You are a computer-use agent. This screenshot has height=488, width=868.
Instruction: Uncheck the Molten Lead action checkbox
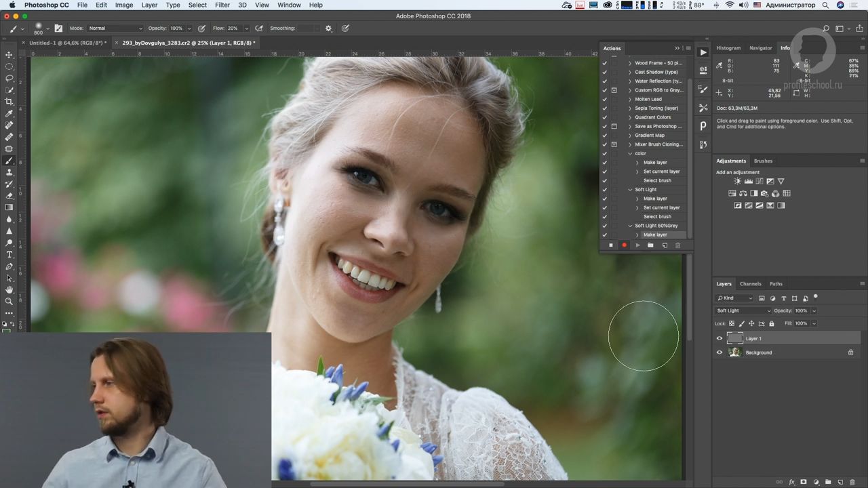604,99
